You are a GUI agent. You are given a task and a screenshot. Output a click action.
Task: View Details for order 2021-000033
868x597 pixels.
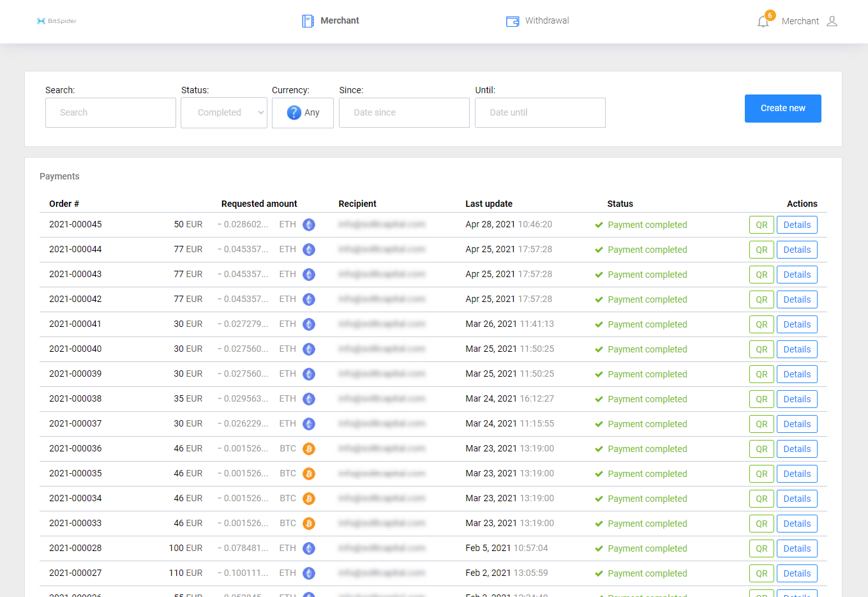point(797,524)
